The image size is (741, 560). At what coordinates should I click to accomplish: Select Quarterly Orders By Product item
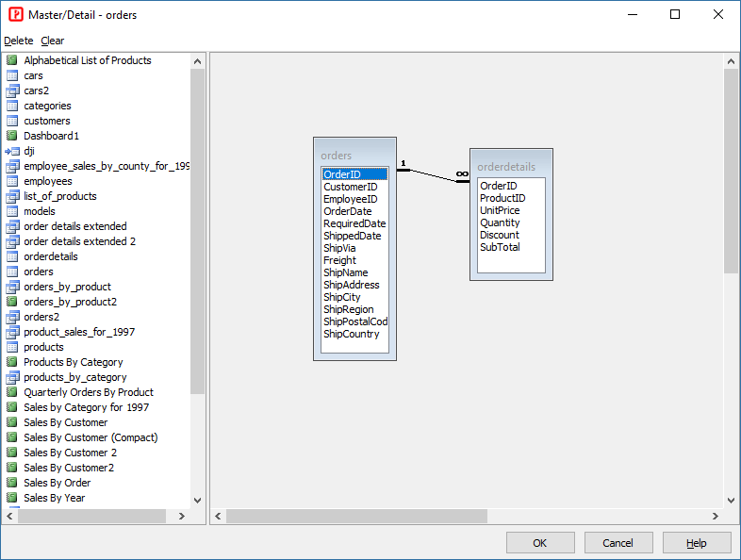[89, 392]
